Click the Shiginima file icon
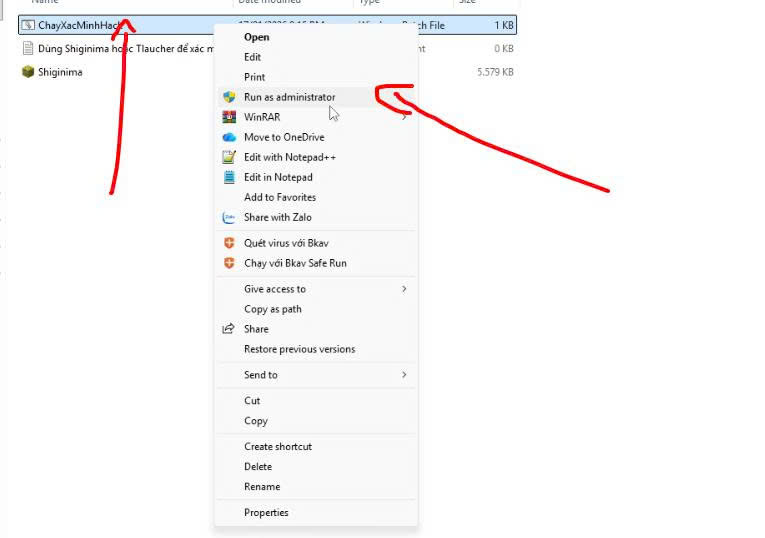 click(x=27, y=72)
